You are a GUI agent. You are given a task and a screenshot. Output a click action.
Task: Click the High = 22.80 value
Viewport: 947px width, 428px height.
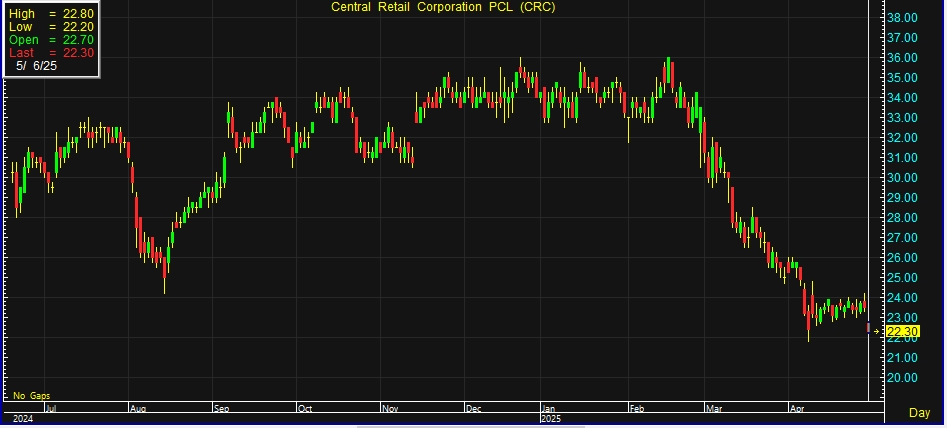click(78, 13)
